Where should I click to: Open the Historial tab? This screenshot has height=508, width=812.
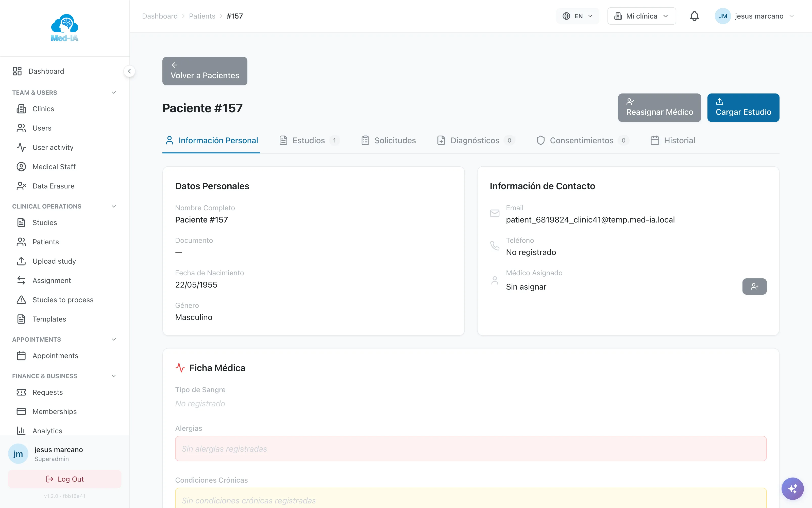click(x=672, y=140)
